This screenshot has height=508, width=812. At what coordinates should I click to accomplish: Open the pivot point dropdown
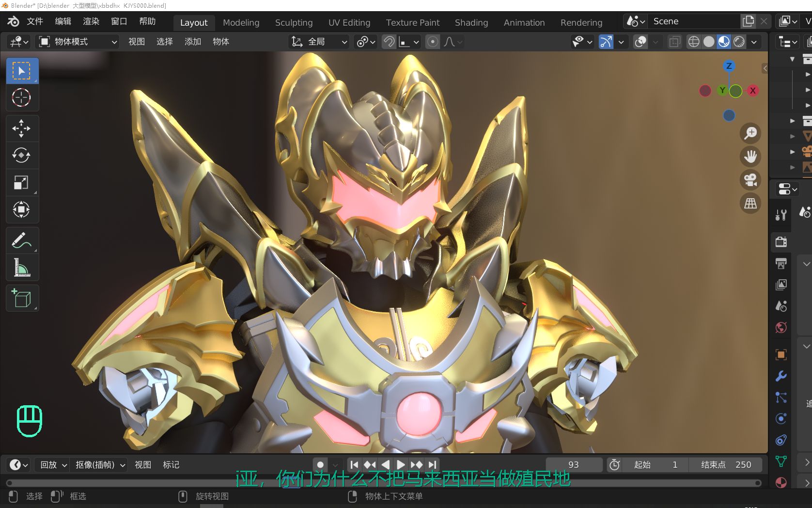pyautogui.click(x=366, y=42)
